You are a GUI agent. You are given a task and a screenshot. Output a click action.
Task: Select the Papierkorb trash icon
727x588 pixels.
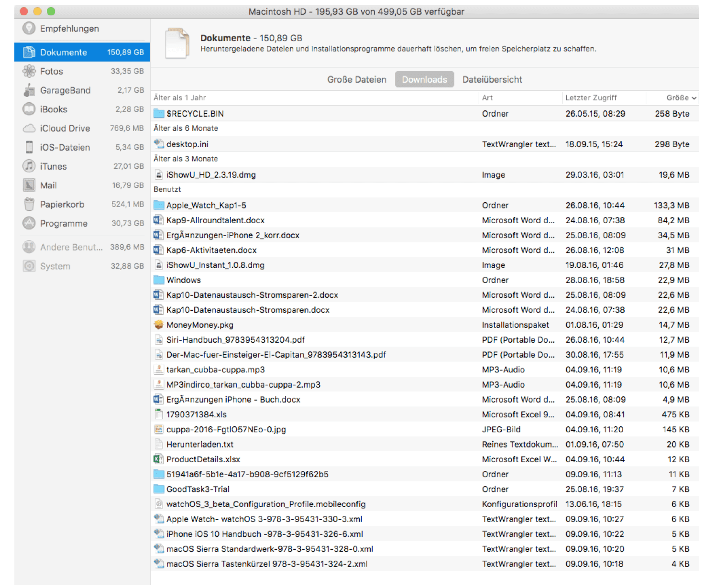[29, 204]
